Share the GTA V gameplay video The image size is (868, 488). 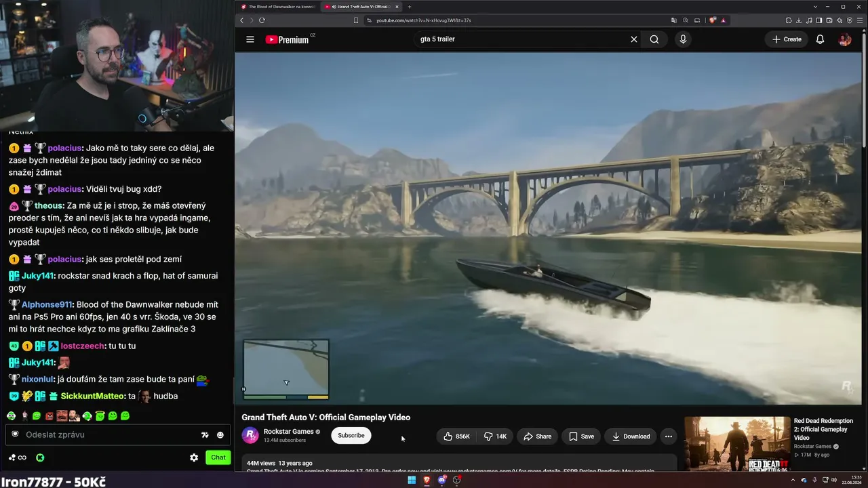pos(537,436)
